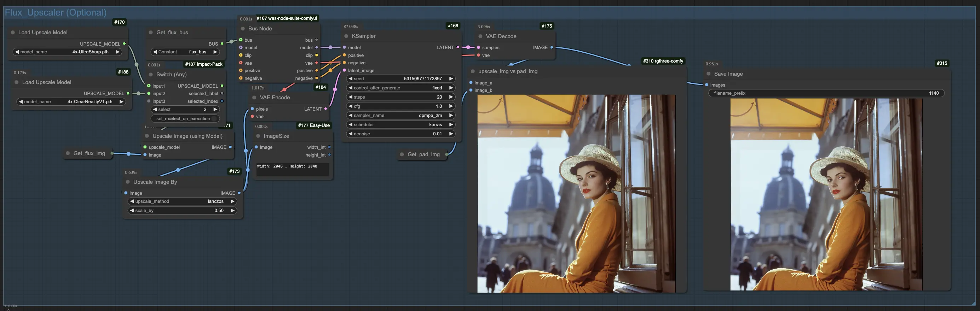Edit the filename_prefix field 1140
Screen dimensions: 980x311
(x=826, y=93)
